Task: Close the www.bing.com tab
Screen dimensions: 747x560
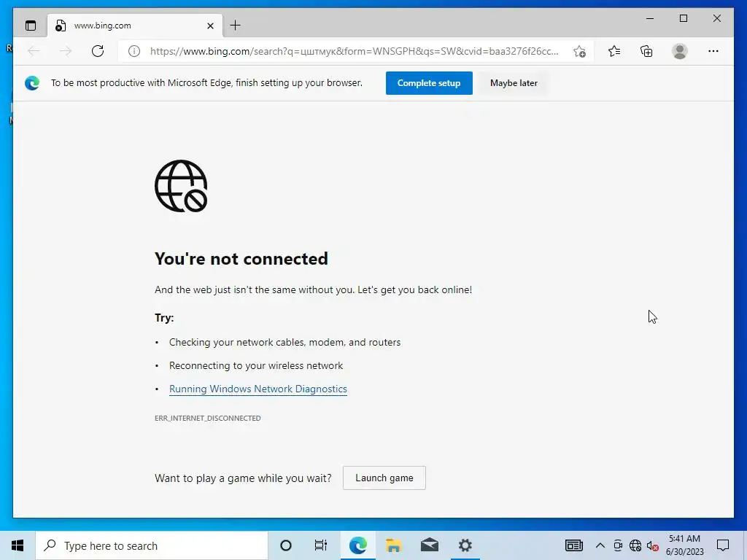Action: [210, 26]
